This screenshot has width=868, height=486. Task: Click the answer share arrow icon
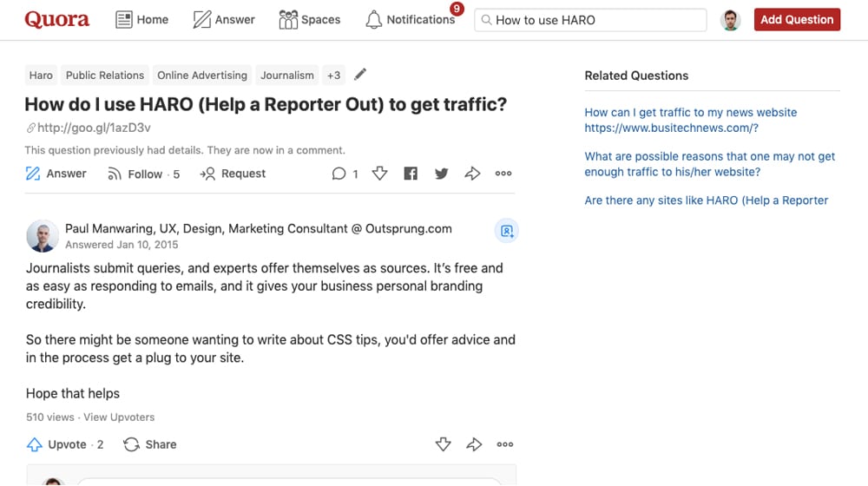(474, 444)
